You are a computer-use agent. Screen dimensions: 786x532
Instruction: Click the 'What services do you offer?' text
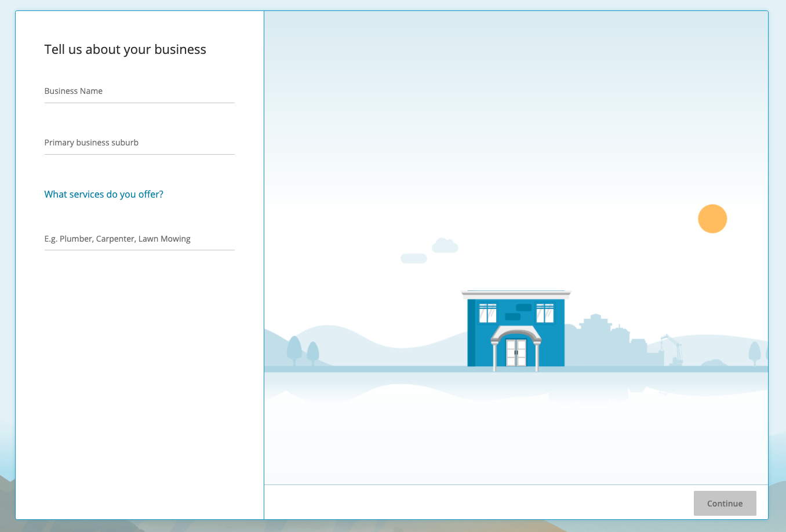coord(104,195)
